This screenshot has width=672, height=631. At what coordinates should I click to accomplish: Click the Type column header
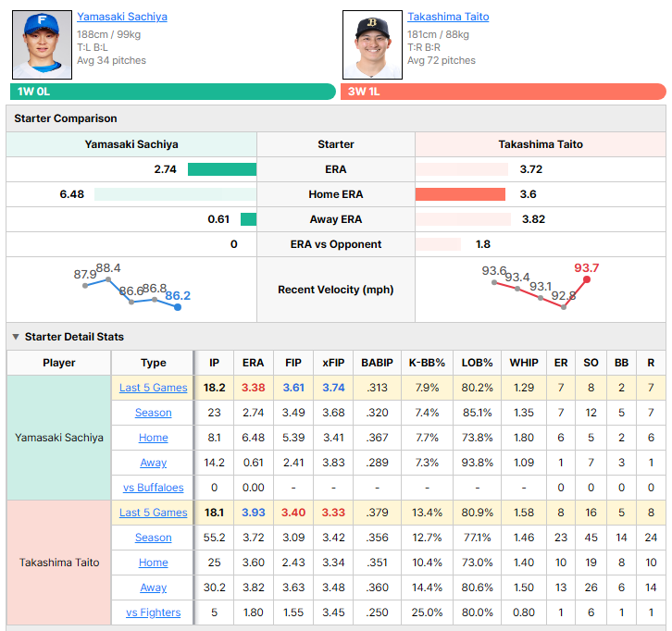pyautogui.click(x=154, y=363)
